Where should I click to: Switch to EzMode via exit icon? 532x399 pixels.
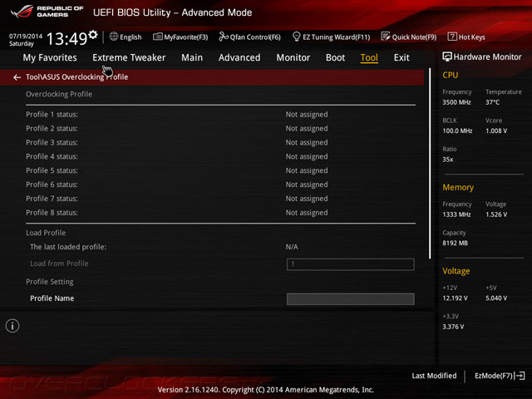click(x=520, y=376)
